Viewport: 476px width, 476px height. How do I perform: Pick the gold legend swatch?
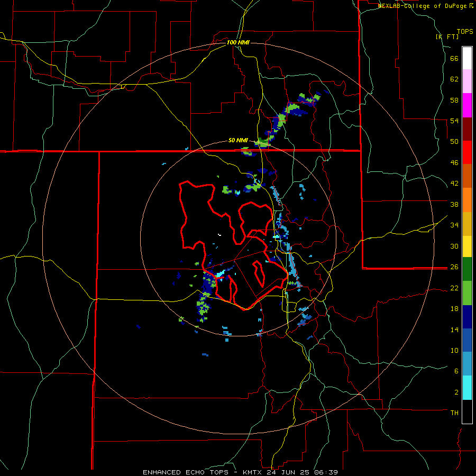tap(467, 224)
